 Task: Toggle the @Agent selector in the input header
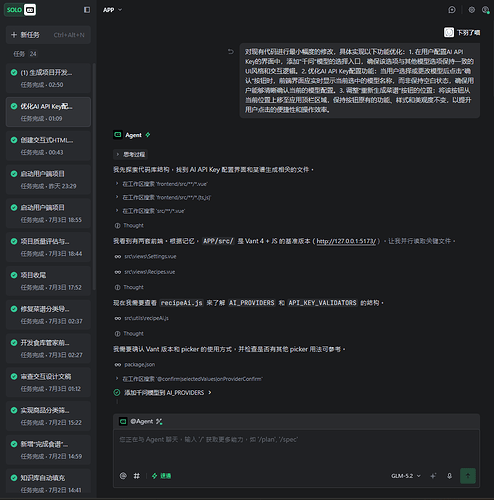pos(141,421)
